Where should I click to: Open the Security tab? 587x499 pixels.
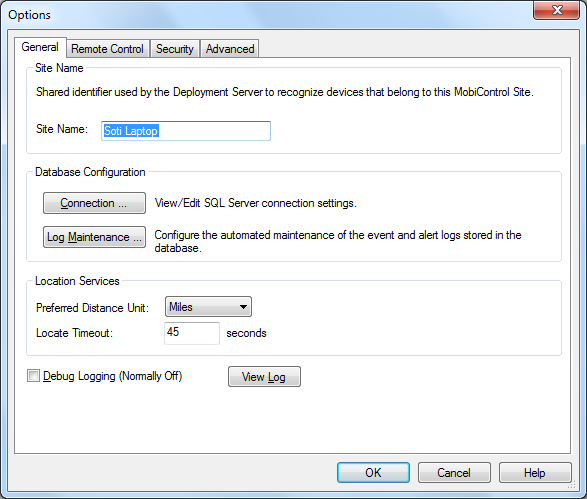(x=175, y=49)
